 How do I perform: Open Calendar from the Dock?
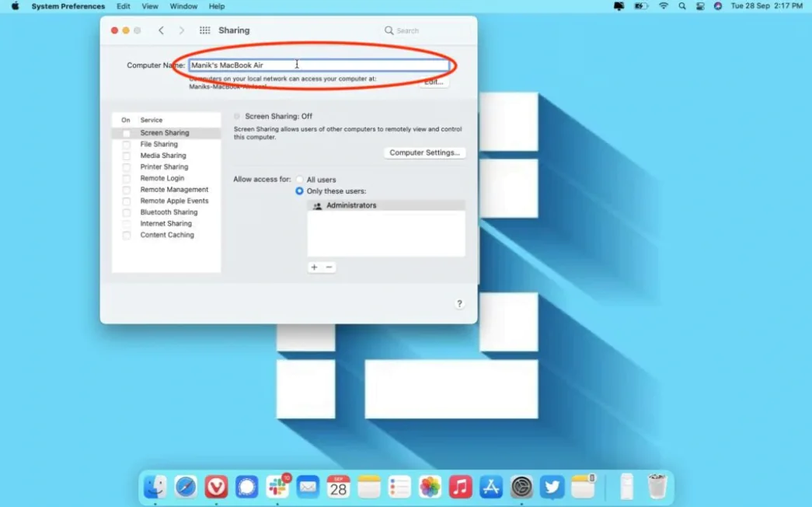(337, 487)
